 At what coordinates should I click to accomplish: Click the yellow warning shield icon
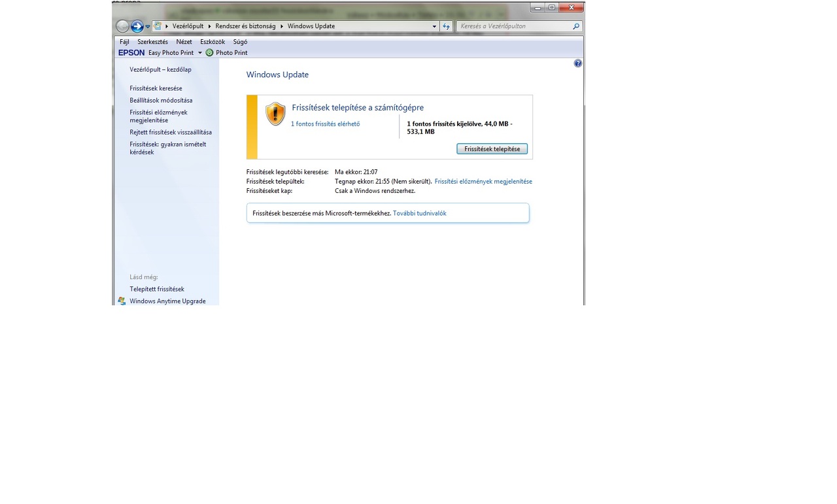point(275,114)
